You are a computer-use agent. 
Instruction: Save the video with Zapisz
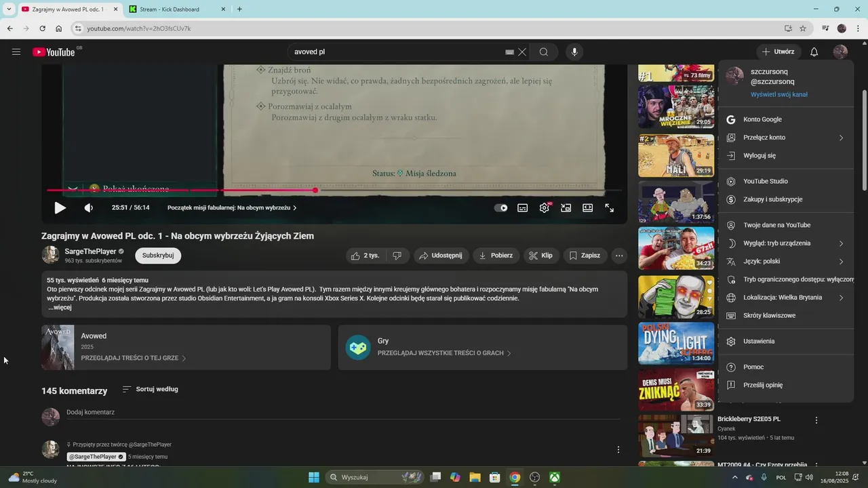[x=585, y=256]
